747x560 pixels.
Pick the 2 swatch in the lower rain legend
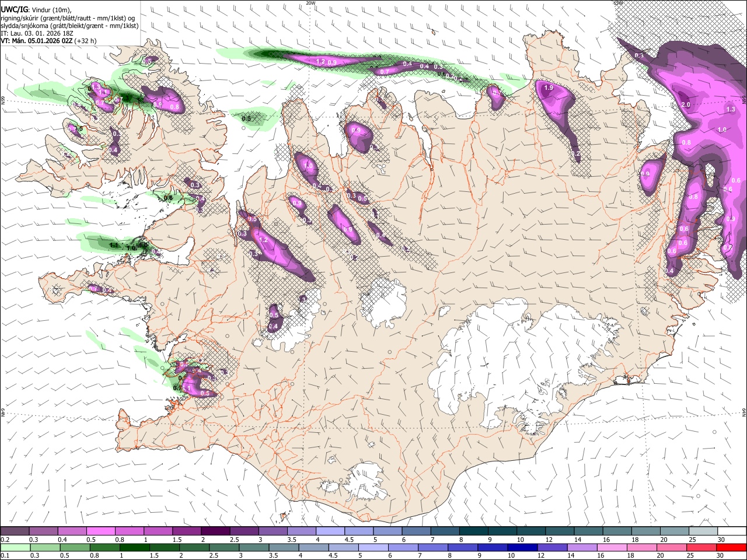pyautogui.click(x=194, y=547)
